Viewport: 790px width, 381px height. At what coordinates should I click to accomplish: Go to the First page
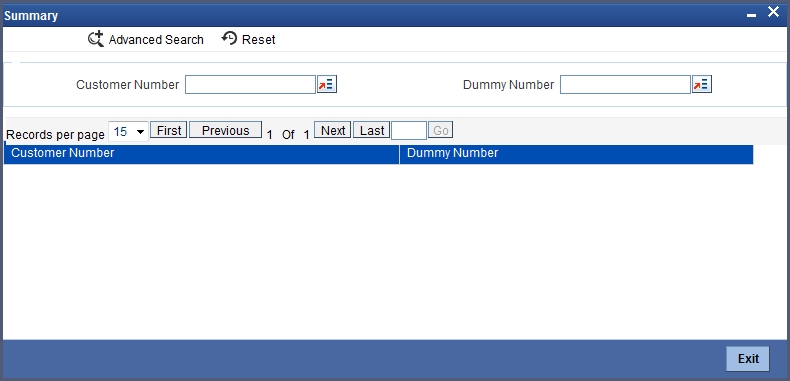click(x=169, y=130)
